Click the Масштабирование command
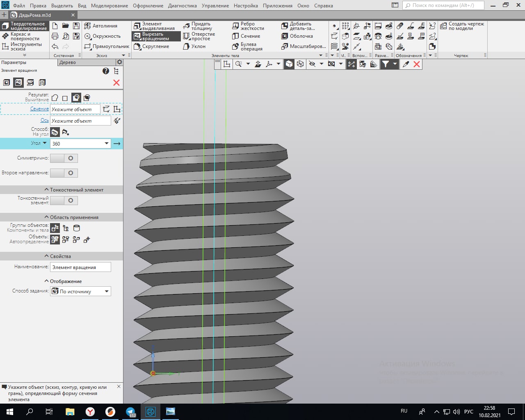The image size is (525, 420). (304, 46)
